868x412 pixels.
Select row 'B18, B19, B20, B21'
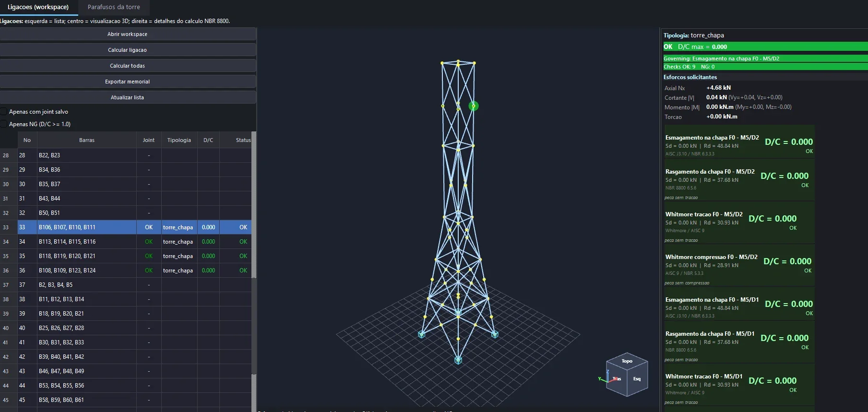[x=134, y=314]
